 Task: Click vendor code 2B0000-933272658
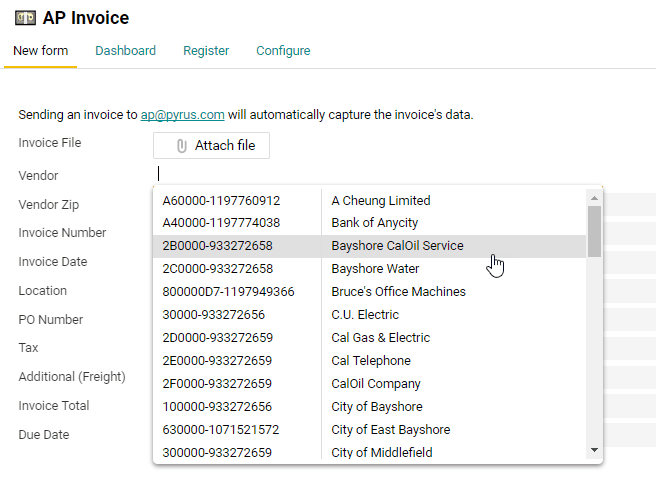pos(218,246)
